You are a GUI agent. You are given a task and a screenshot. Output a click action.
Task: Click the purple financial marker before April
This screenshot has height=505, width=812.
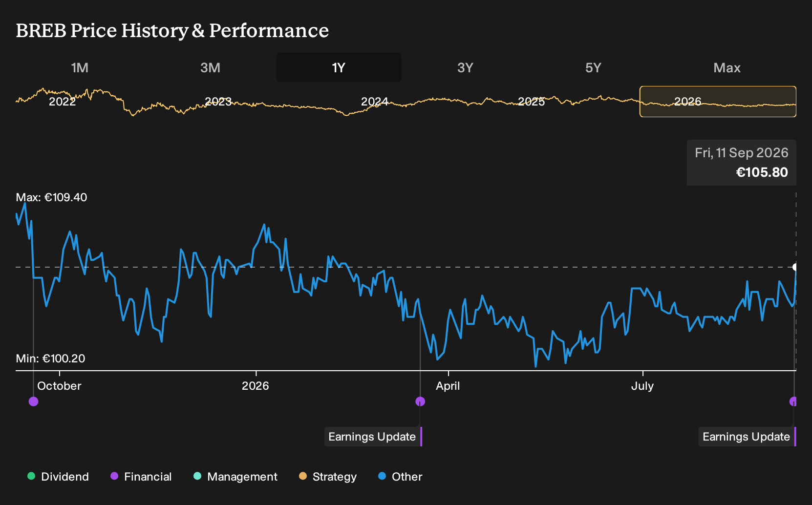(x=420, y=401)
